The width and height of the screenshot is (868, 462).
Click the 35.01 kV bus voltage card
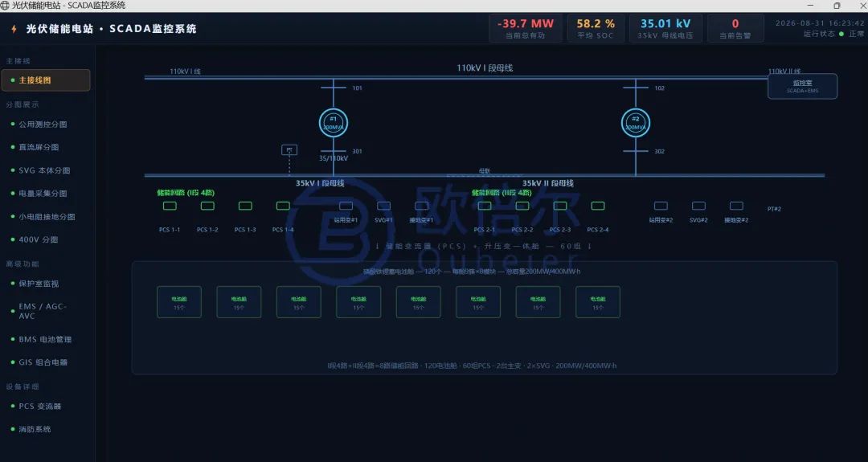[665, 29]
